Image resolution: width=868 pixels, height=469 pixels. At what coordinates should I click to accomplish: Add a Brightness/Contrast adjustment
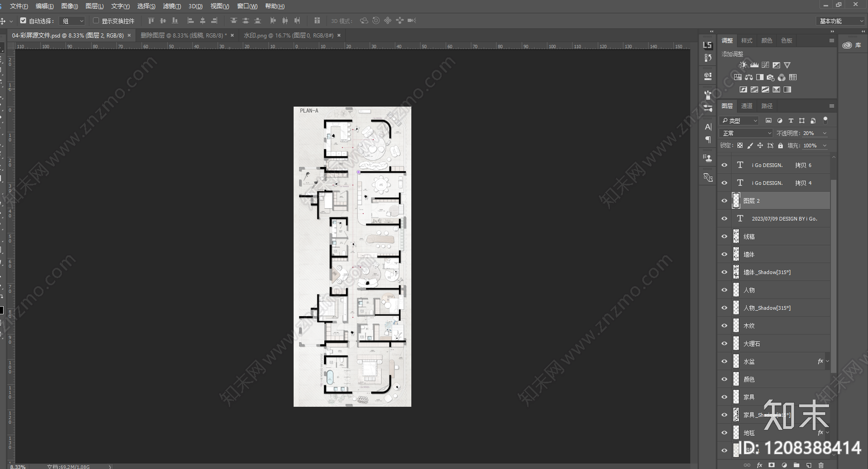[743, 65]
